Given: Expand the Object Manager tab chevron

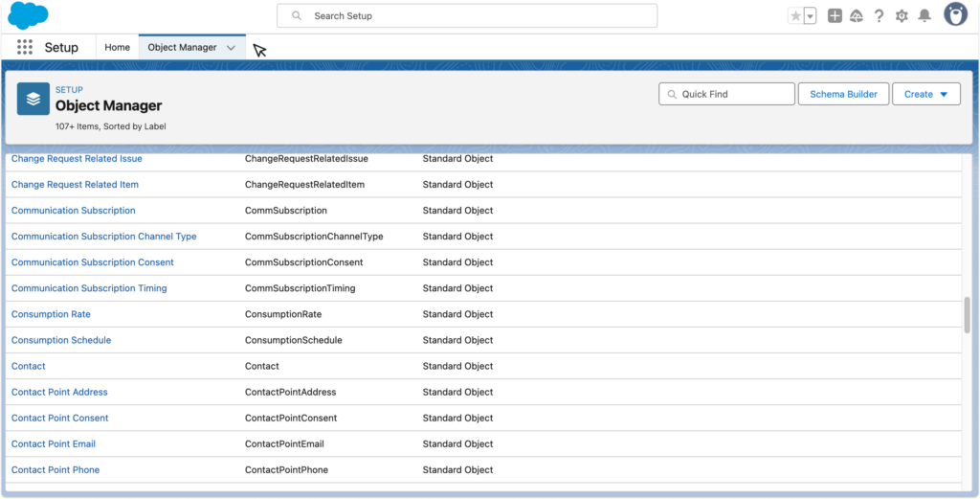Looking at the screenshot, I should point(231,48).
